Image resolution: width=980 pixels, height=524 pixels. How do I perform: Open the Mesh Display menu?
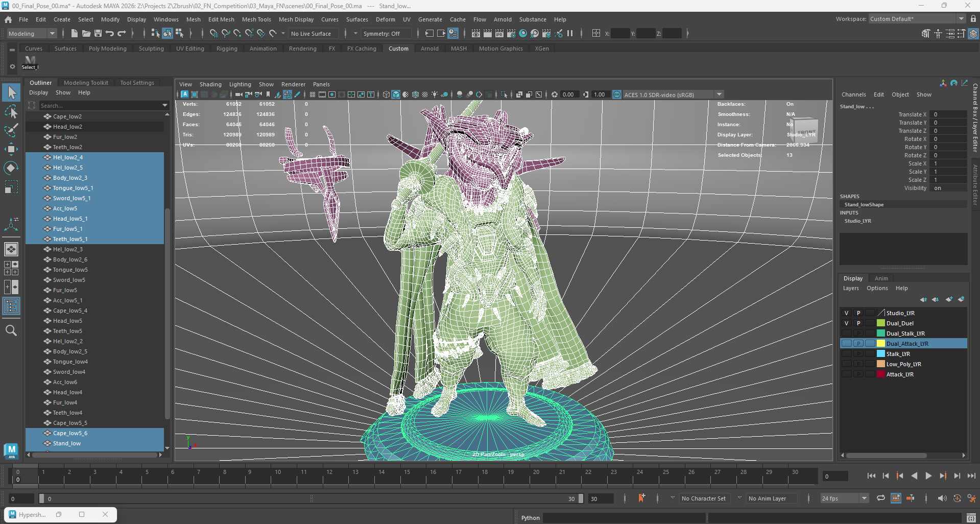tap(296, 19)
